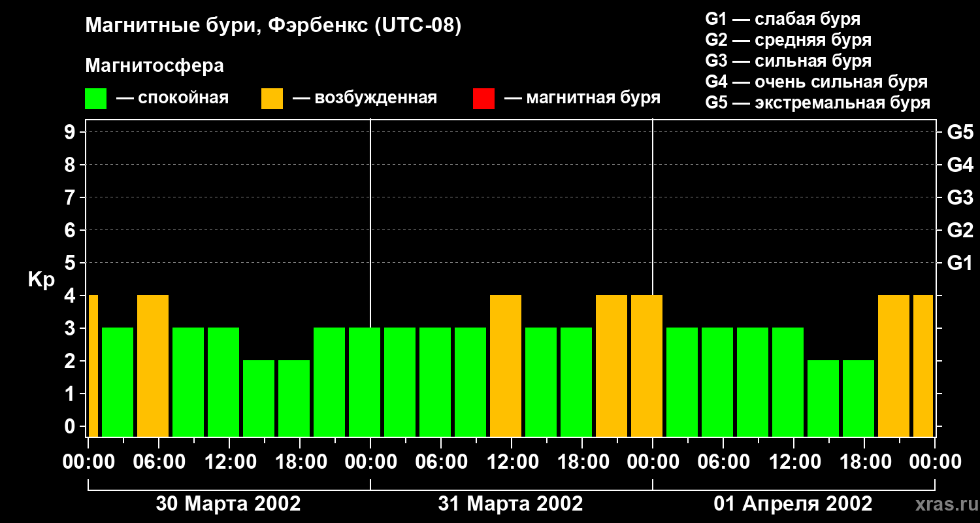Screen dimensions: 980x523
Task: Click the orange bar above 12:00 on 31 March
Action: [x=506, y=365]
